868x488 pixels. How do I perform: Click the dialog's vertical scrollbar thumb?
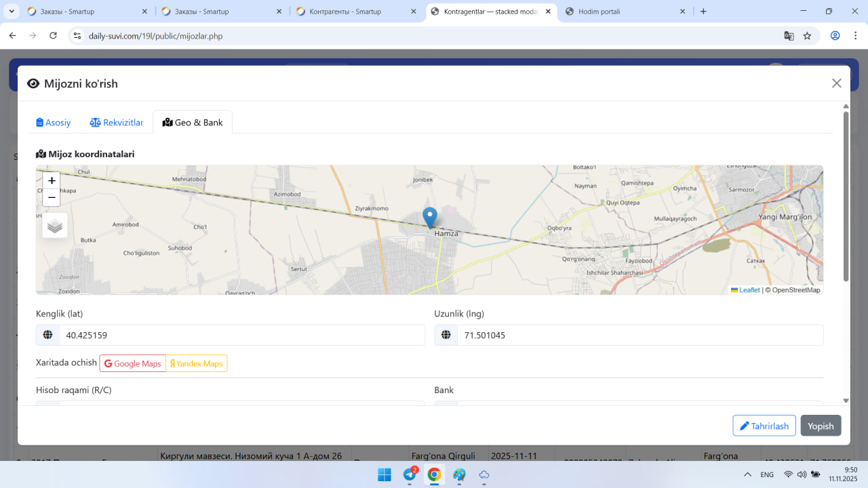coord(846,197)
